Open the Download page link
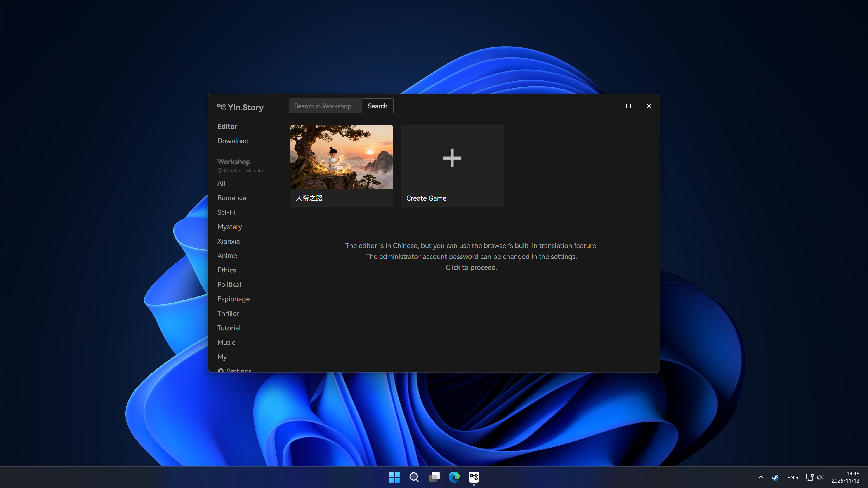Image resolution: width=868 pixels, height=488 pixels. [x=233, y=141]
